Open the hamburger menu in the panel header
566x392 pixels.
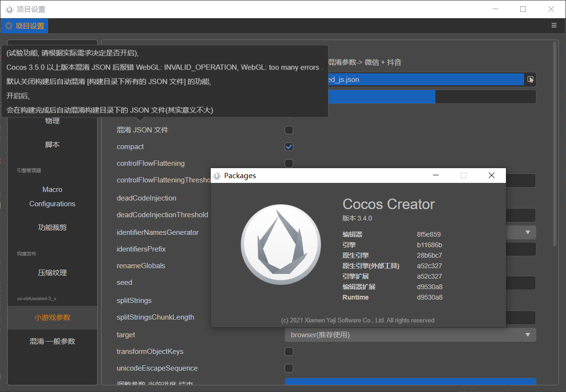(554, 25)
